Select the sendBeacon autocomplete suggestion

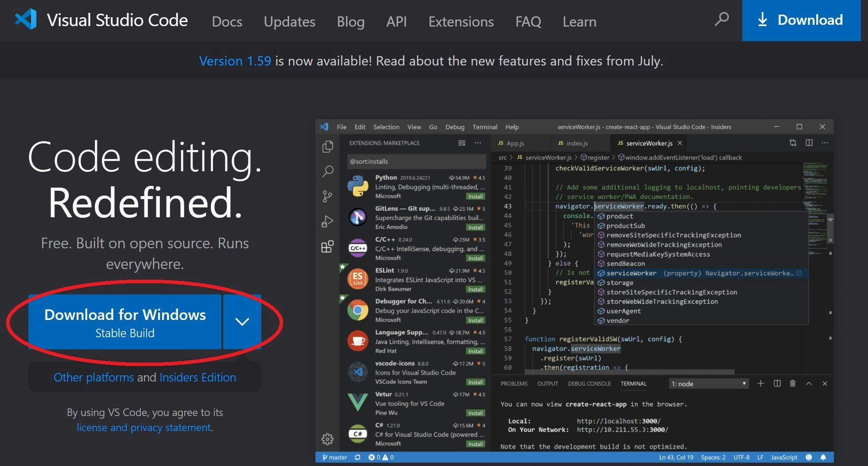click(x=701, y=264)
